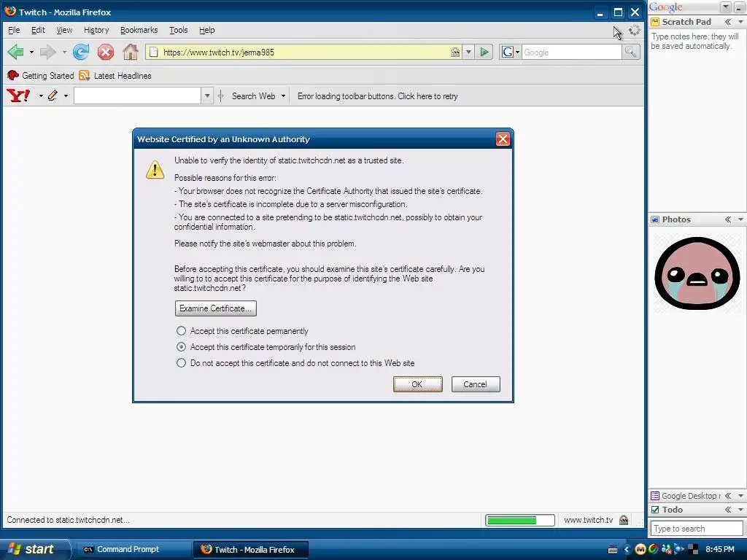Open the Tools menu
The height and width of the screenshot is (560, 747).
pos(179,30)
